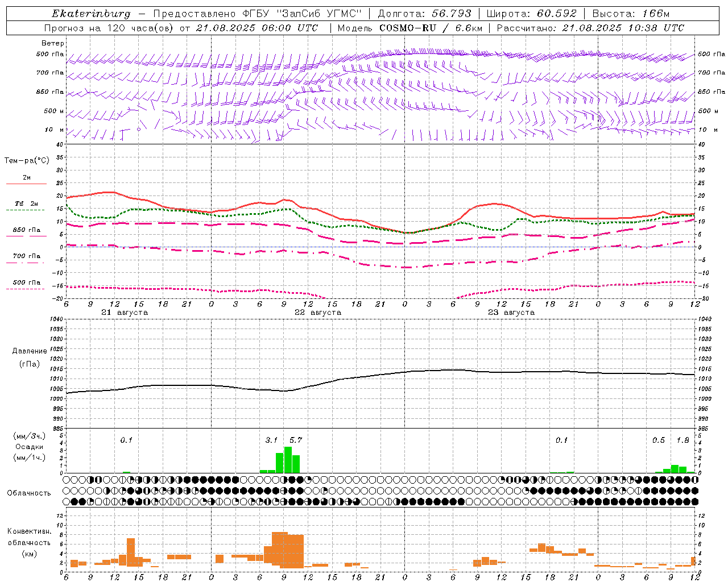Click the '1.8' precipitation total value

[683, 440]
